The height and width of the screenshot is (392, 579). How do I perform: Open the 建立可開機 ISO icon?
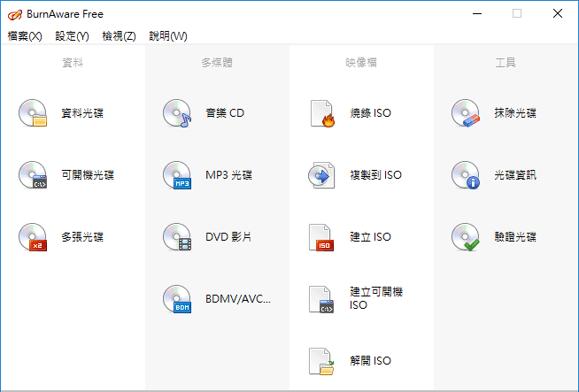pos(321,299)
